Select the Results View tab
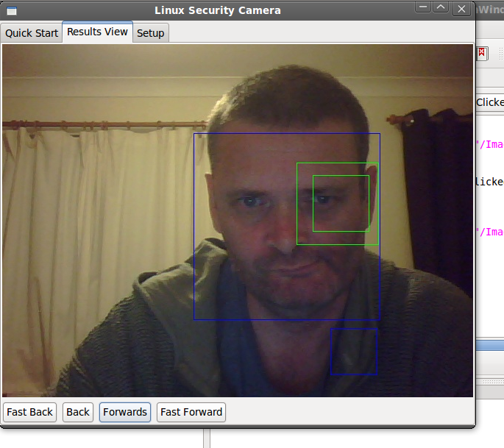The height and width of the screenshot is (448, 504). pyautogui.click(x=97, y=32)
